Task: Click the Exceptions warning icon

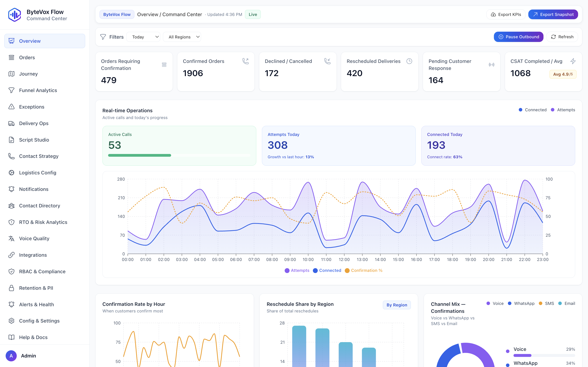Action: coord(11,107)
